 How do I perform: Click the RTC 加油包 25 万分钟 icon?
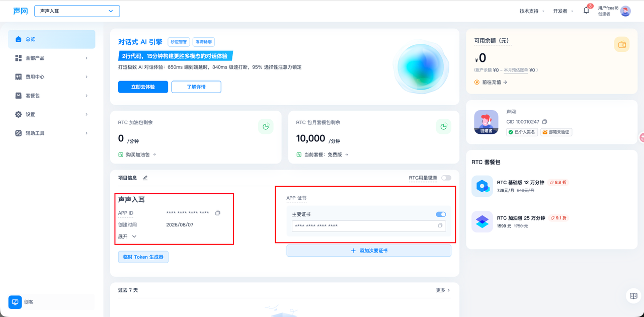coord(482,222)
